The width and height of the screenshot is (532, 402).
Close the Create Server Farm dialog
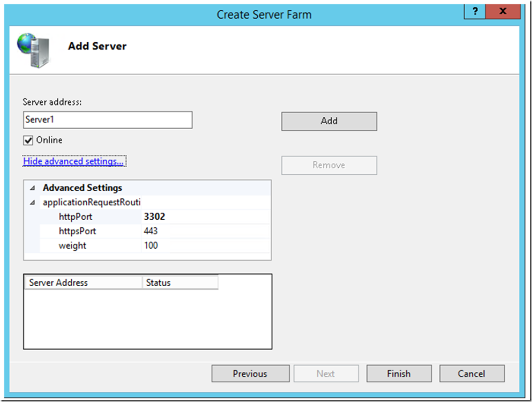point(503,12)
